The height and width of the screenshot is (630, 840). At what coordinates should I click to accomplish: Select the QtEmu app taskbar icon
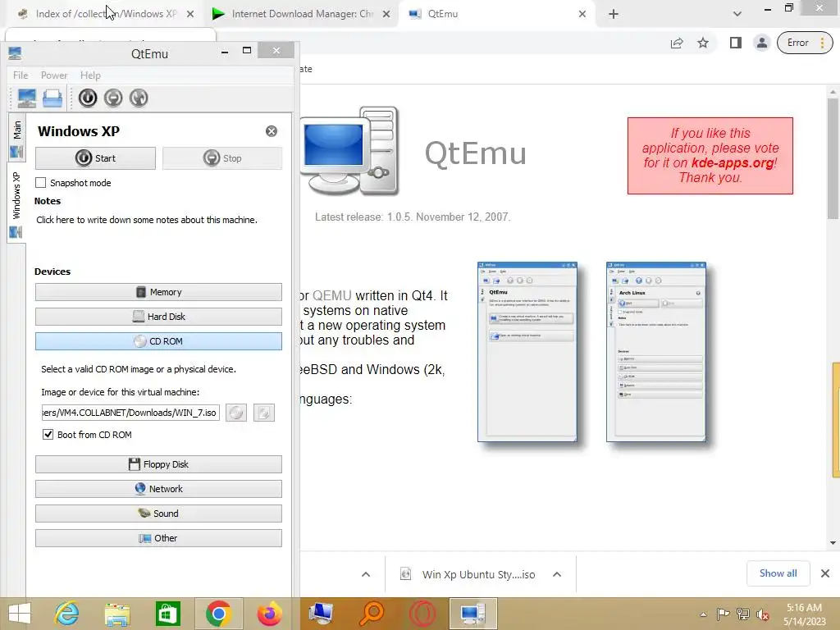[x=473, y=614]
